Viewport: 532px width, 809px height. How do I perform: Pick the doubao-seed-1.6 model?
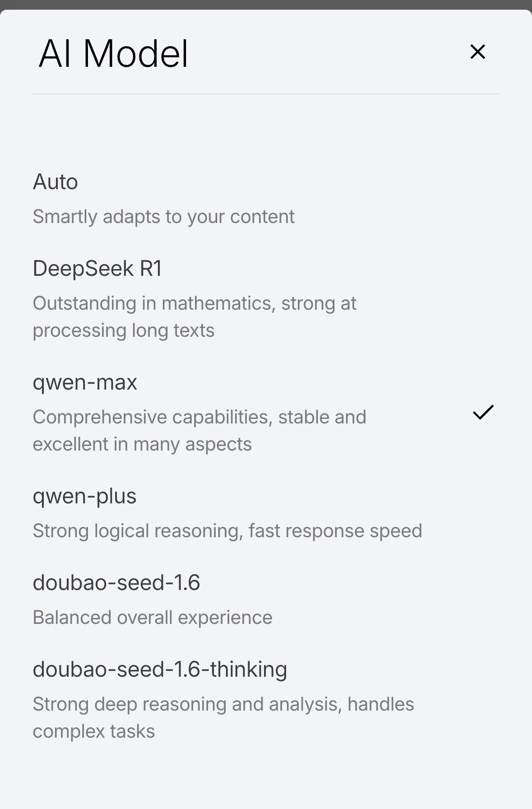tap(116, 583)
